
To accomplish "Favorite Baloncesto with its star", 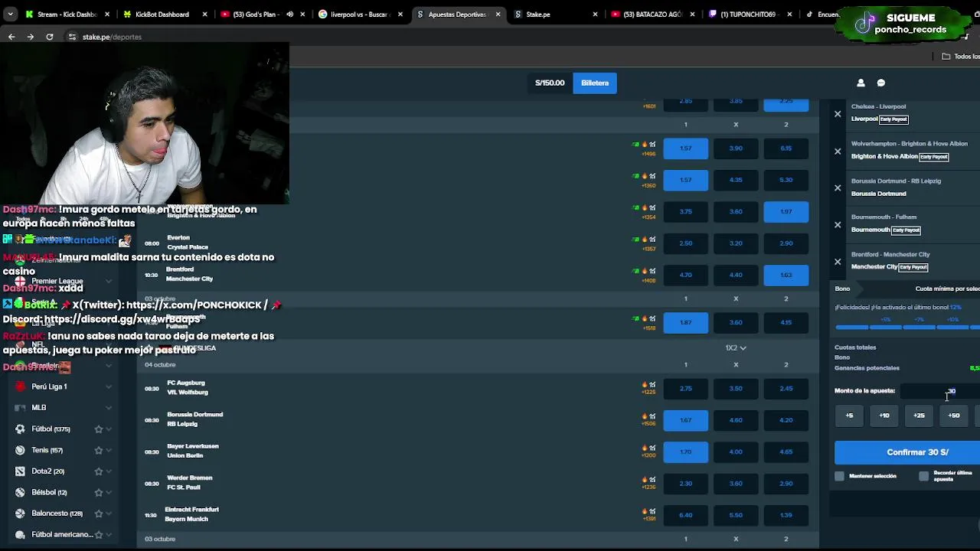I will tap(98, 513).
